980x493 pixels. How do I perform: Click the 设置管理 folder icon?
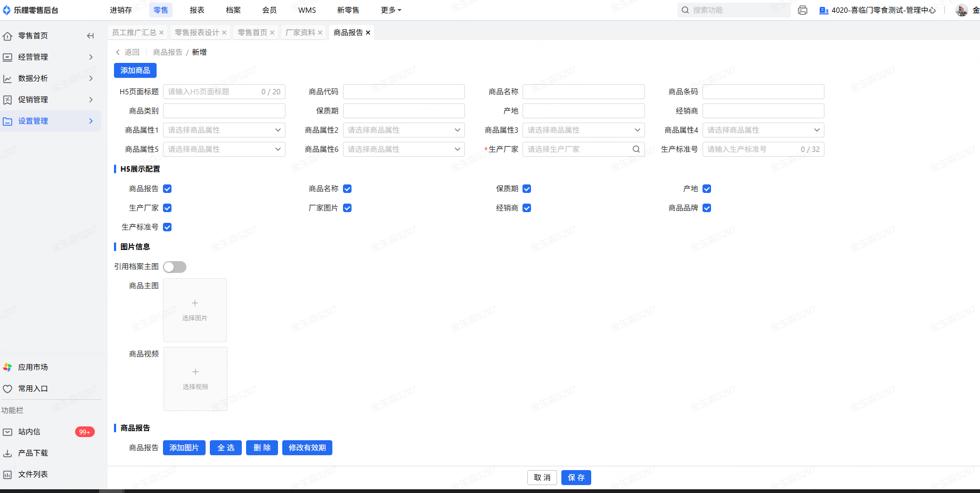7,121
